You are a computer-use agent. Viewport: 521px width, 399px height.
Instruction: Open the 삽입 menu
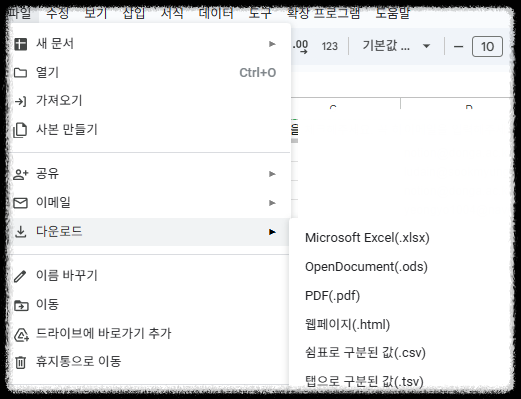pos(134,13)
